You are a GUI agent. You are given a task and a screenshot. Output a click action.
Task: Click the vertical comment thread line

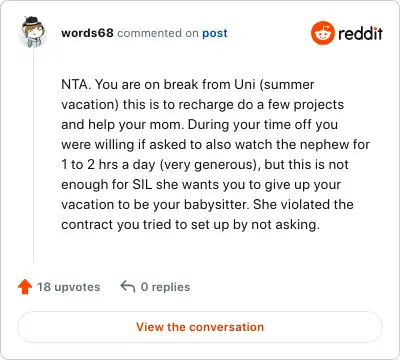33,157
